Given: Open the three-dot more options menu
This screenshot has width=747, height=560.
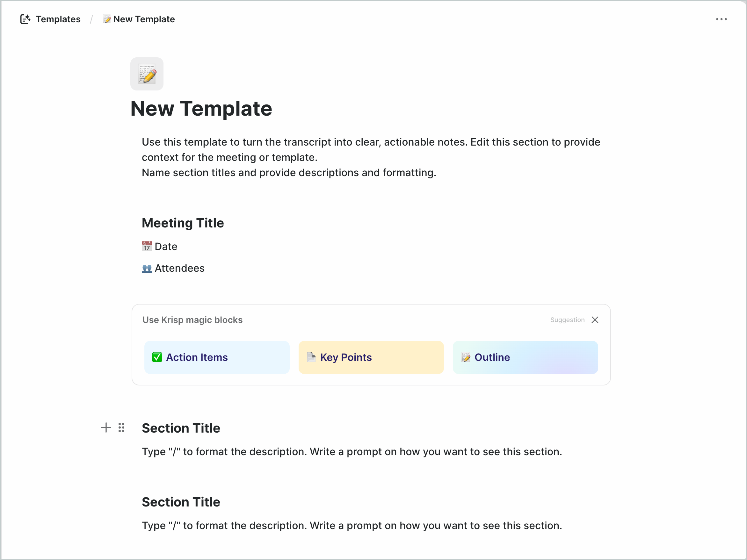Looking at the screenshot, I should point(721,19).
